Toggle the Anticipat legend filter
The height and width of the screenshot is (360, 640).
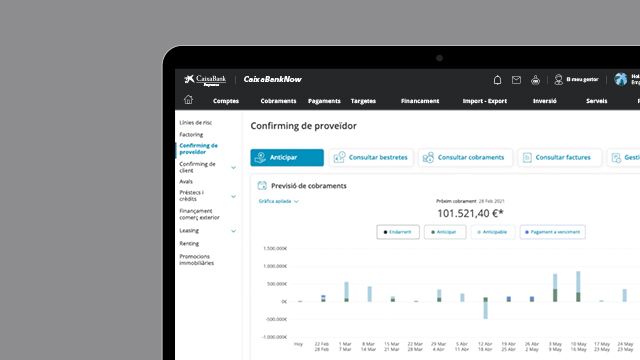coord(445,232)
